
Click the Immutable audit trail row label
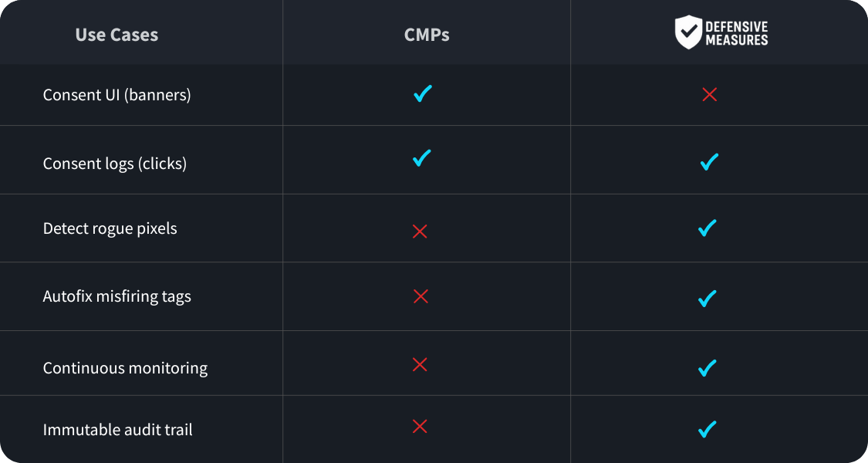pos(118,430)
